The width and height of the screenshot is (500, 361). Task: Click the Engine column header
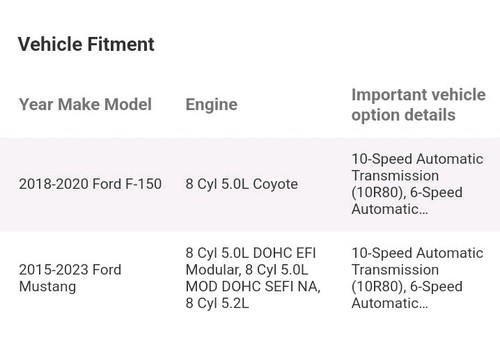(211, 105)
